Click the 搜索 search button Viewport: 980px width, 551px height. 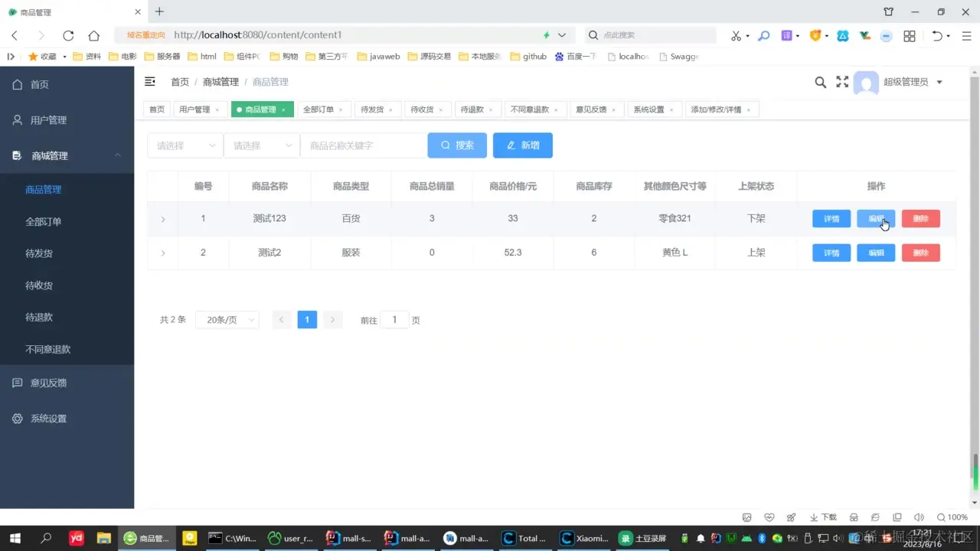(x=457, y=145)
